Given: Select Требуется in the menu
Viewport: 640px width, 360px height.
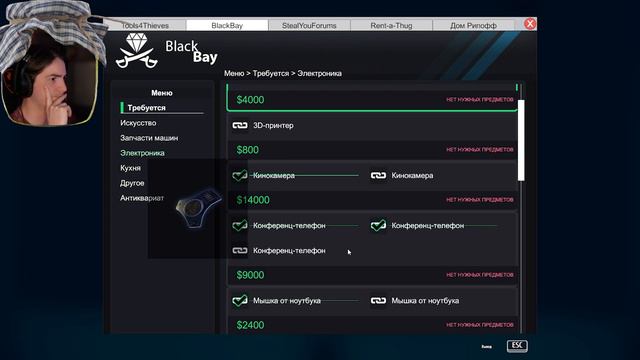Looking at the screenshot, I should pos(146,108).
